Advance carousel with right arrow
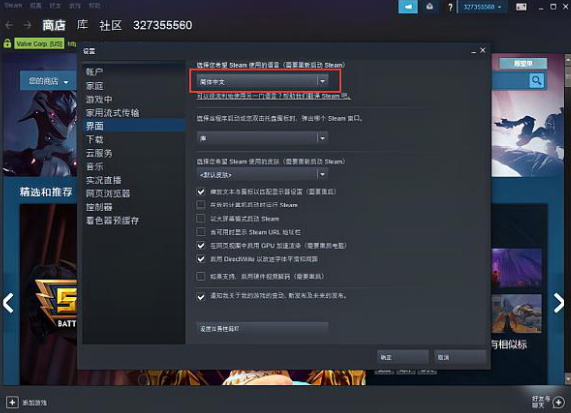Screen dimensions: 571x413 [x=559, y=303]
